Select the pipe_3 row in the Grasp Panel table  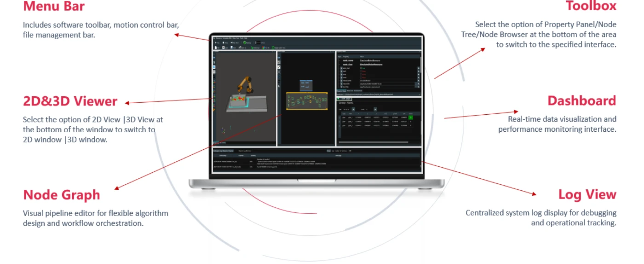(x=376, y=126)
